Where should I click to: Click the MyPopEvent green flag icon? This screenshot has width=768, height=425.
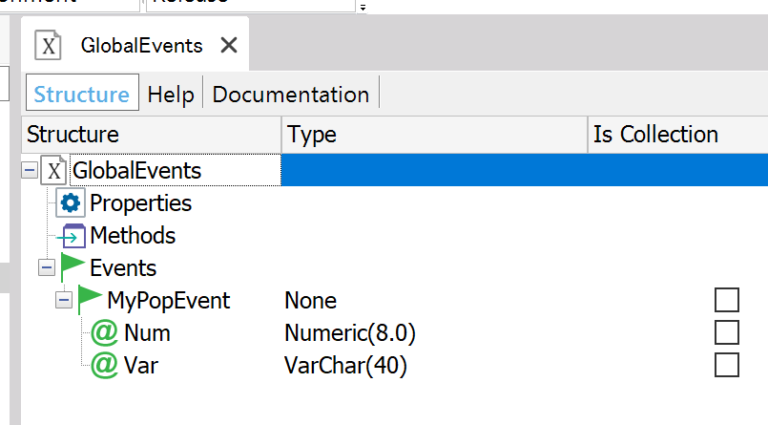(90, 300)
